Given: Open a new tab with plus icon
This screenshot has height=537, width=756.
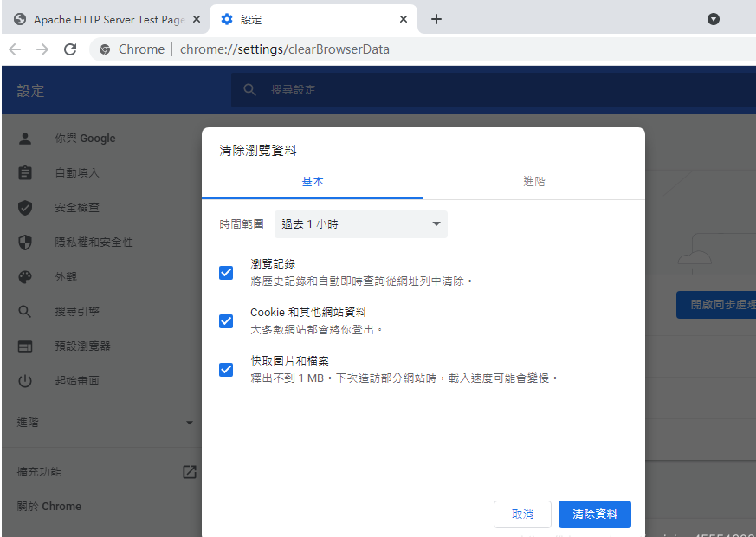Looking at the screenshot, I should (x=436, y=19).
